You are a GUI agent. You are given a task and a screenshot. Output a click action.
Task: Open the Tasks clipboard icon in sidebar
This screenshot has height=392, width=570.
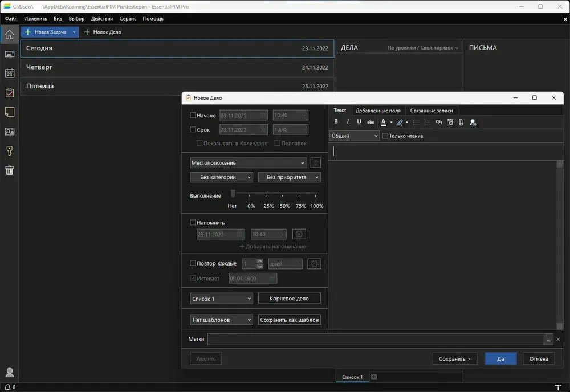pyautogui.click(x=10, y=93)
